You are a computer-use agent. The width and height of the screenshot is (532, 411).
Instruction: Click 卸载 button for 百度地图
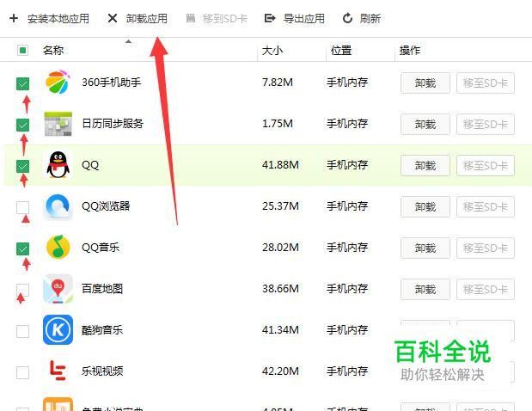[425, 290]
